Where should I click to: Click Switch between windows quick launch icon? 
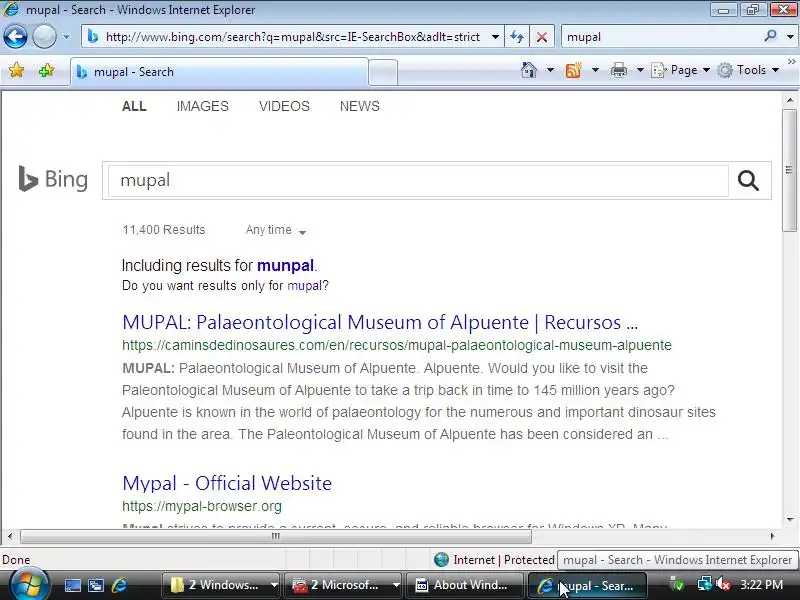(x=95, y=585)
